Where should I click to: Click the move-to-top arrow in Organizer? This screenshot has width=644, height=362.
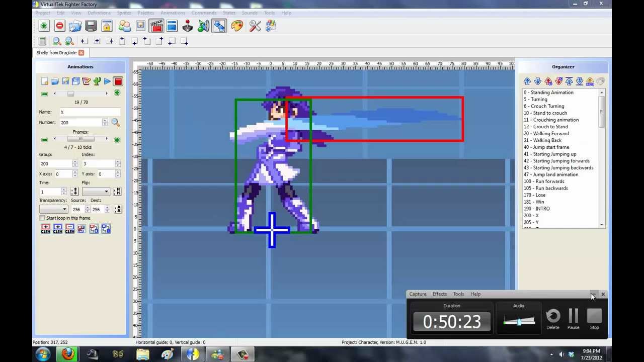coord(569,81)
